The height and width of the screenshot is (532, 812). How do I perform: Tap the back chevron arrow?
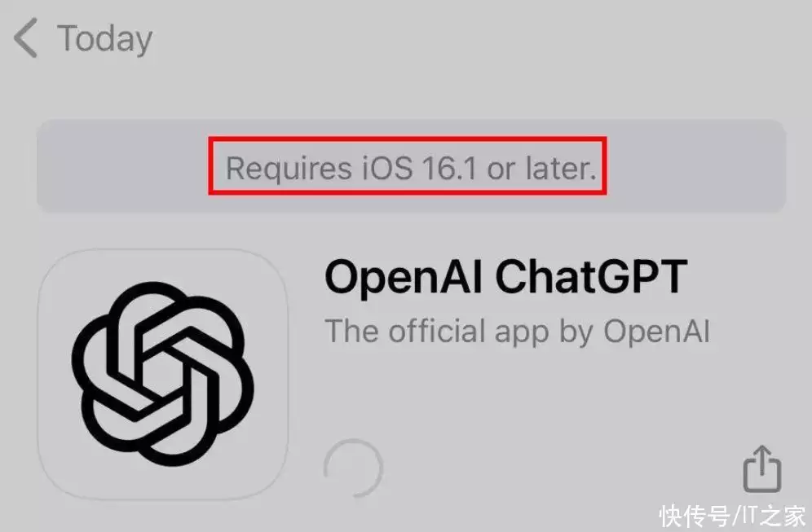tap(26, 37)
